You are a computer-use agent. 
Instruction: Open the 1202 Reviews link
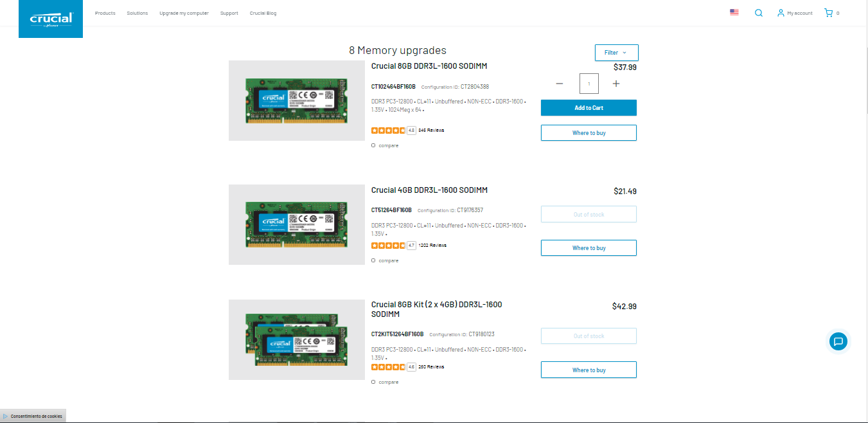(432, 246)
